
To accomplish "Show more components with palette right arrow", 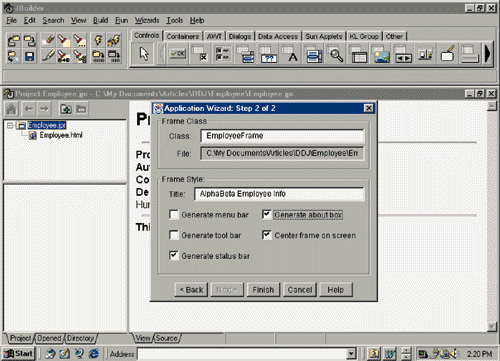I will [487, 53].
